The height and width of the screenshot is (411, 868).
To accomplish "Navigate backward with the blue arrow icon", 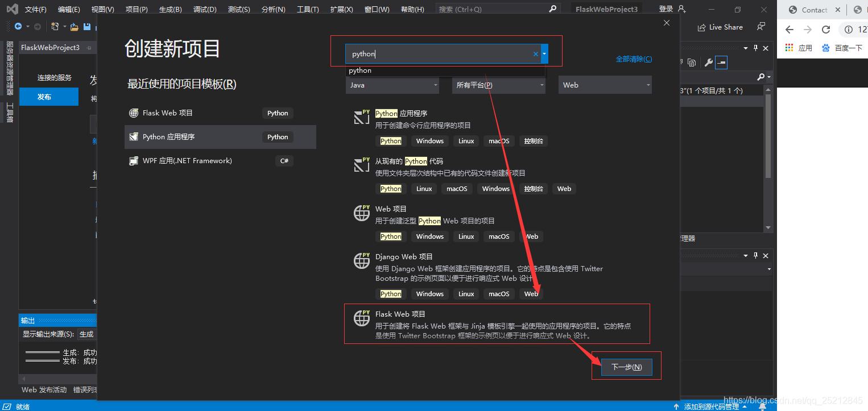I will 18,27.
